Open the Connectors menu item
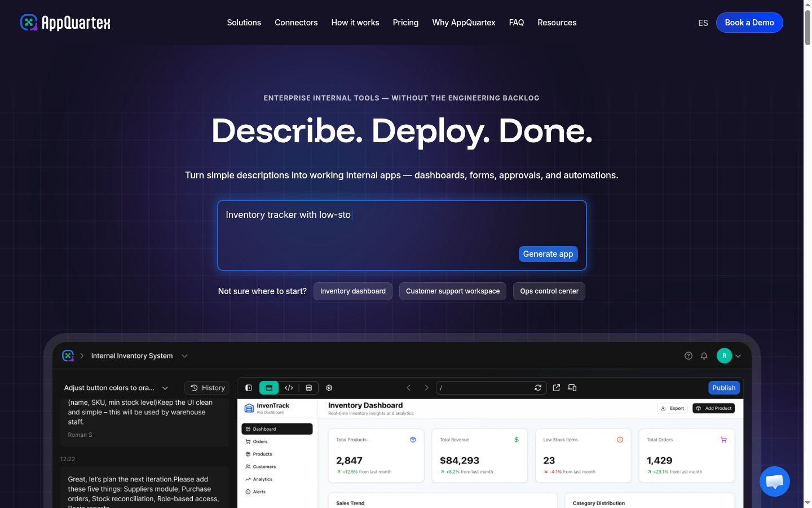 coord(296,23)
